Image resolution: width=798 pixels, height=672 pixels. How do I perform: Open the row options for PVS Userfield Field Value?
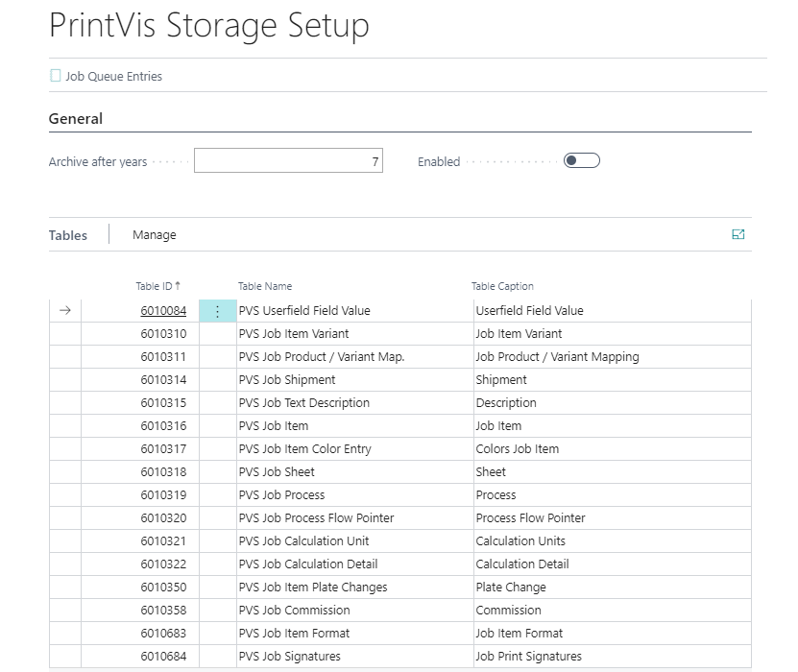(217, 311)
